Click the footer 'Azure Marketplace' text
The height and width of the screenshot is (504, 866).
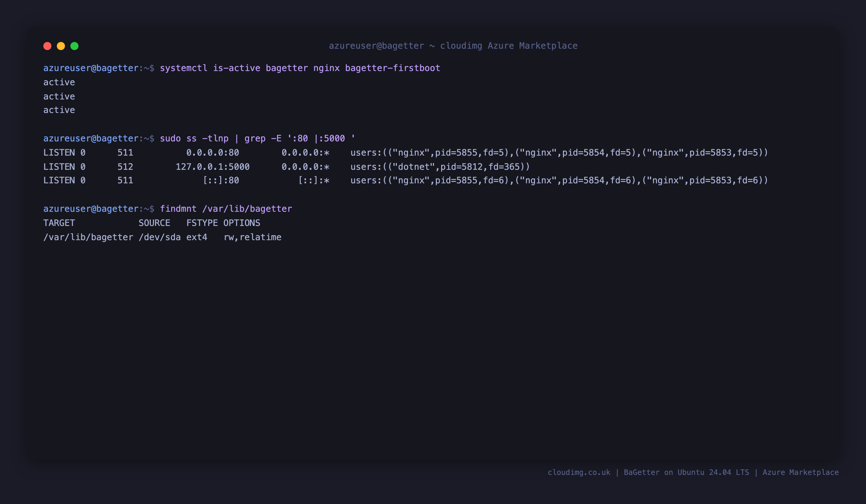tap(801, 473)
